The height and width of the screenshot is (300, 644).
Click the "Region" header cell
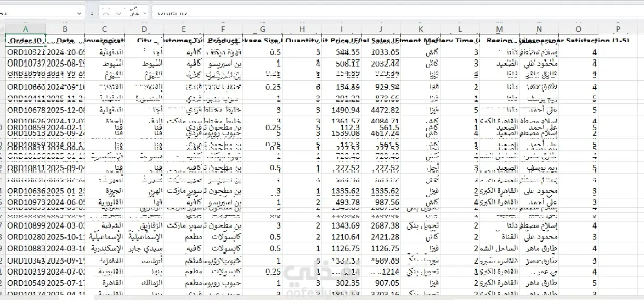pos(499,41)
